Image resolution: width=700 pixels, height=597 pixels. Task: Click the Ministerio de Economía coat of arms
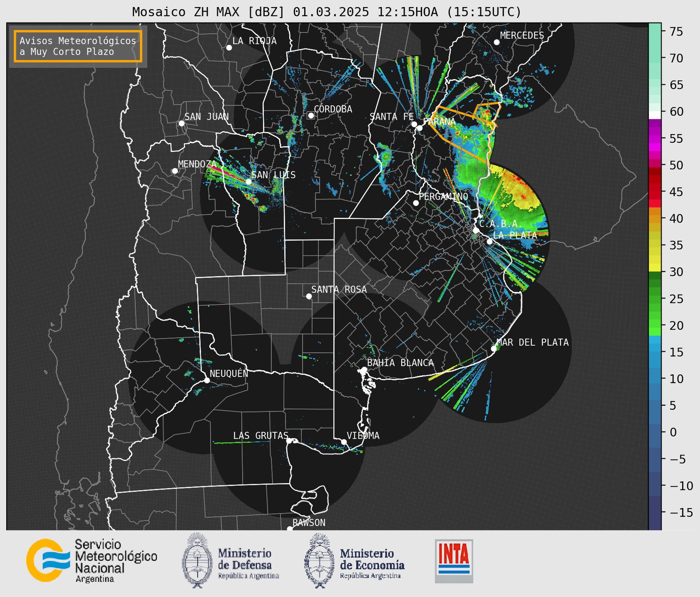tap(319, 560)
